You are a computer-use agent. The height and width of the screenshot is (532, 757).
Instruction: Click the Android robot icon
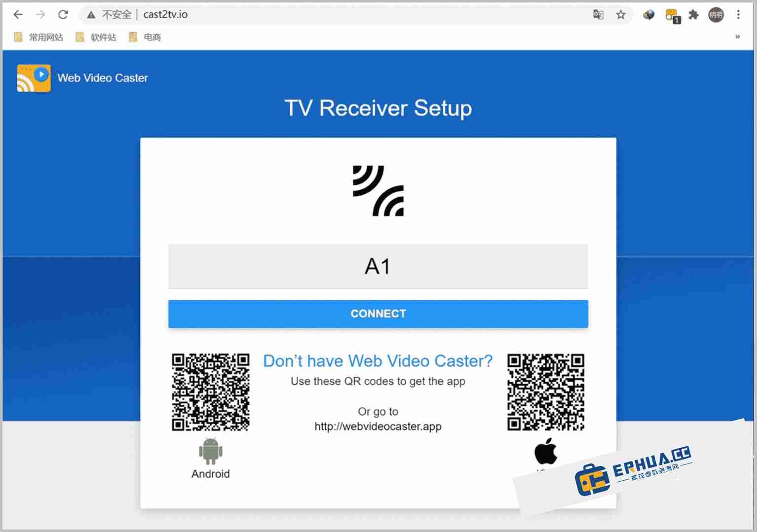click(x=211, y=451)
